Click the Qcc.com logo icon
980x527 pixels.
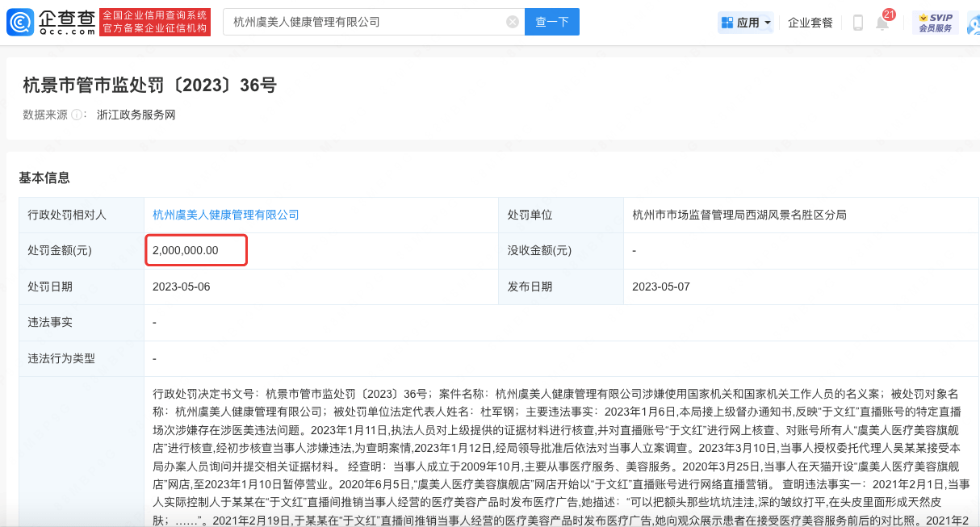[x=20, y=23]
